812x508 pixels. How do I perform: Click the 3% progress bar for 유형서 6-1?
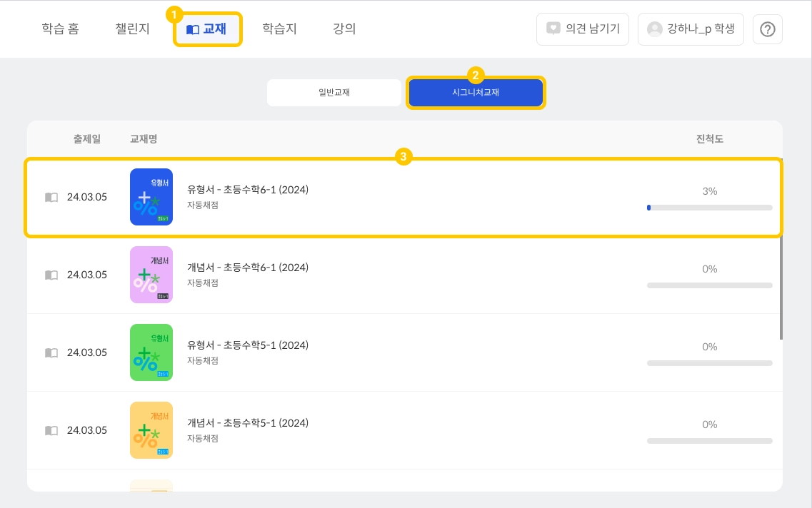click(x=709, y=208)
